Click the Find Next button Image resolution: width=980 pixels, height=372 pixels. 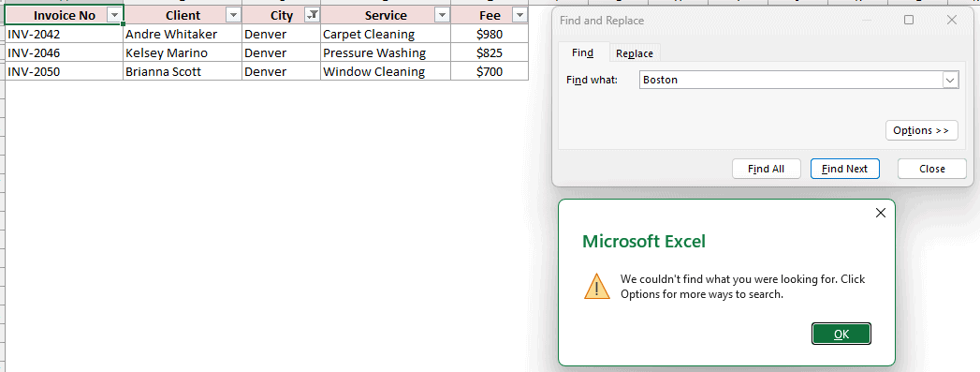click(845, 169)
